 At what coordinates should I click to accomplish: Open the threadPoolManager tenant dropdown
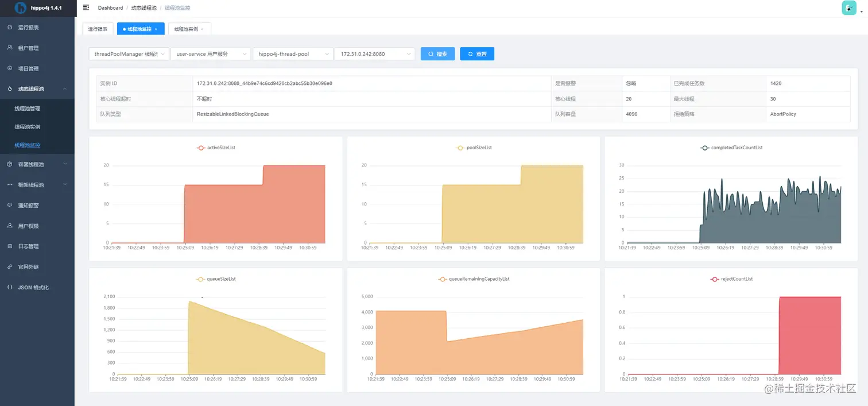[x=129, y=54]
